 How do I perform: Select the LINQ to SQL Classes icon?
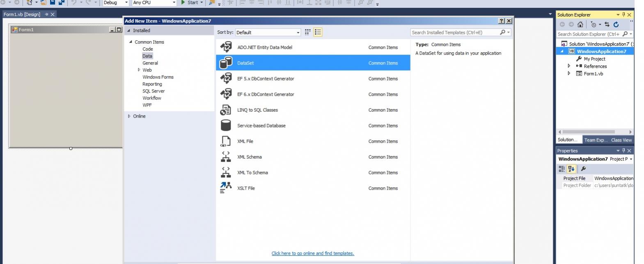click(226, 110)
